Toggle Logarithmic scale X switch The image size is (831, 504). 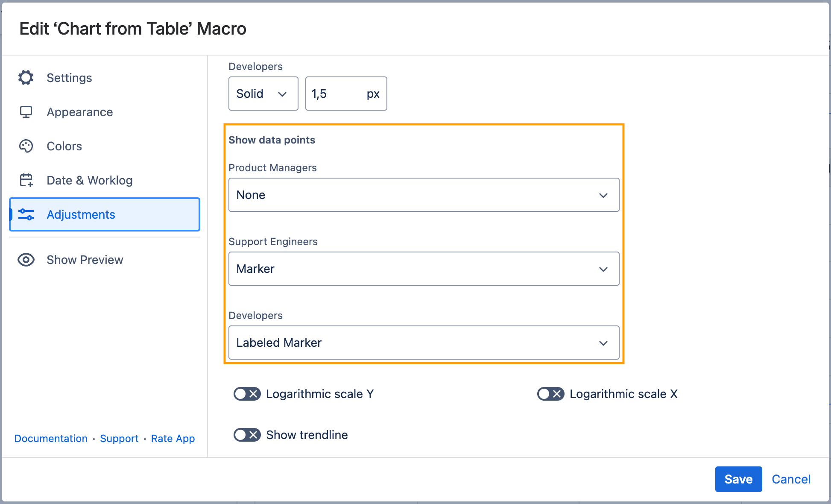(550, 394)
